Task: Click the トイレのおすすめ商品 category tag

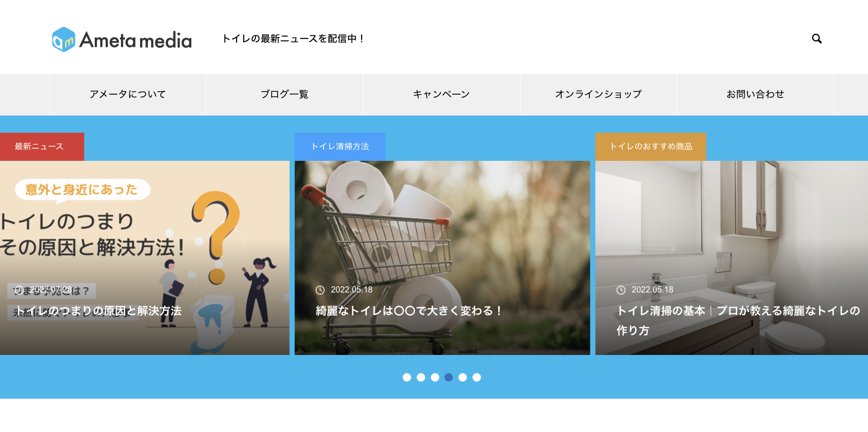Action: coord(651,147)
